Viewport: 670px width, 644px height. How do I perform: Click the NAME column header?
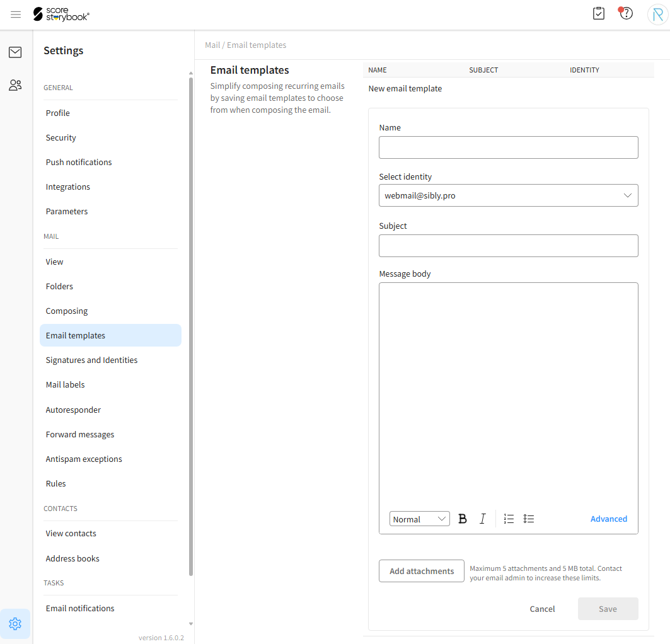(378, 70)
